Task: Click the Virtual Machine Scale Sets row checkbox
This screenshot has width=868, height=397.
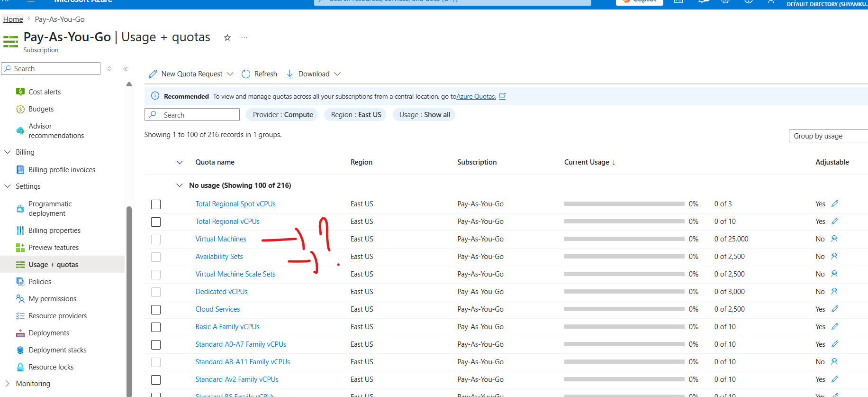Action: pyautogui.click(x=156, y=275)
